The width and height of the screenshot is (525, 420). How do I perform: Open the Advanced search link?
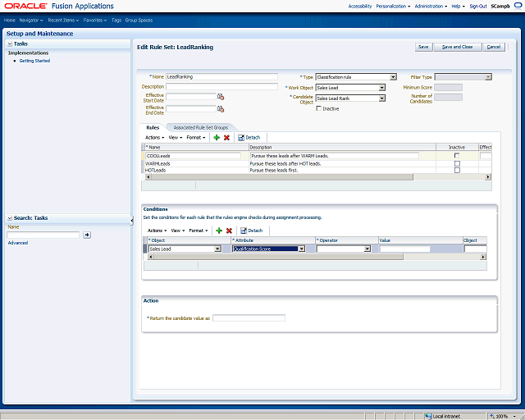[x=18, y=243]
